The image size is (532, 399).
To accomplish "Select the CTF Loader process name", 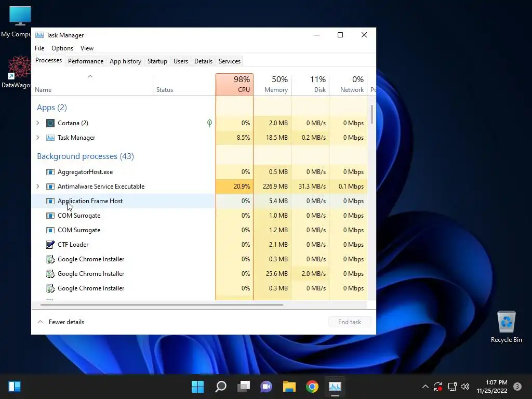I will tap(73, 245).
